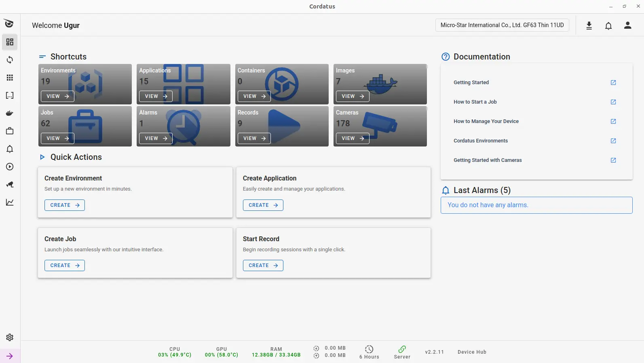
Task: Click CPU usage 03% (49.9°C)
Action: tap(175, 355)
